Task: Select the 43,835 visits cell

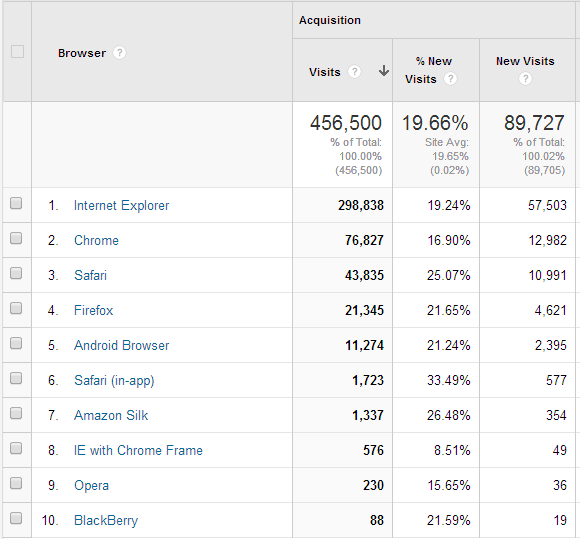Action: tap(364, 275)
